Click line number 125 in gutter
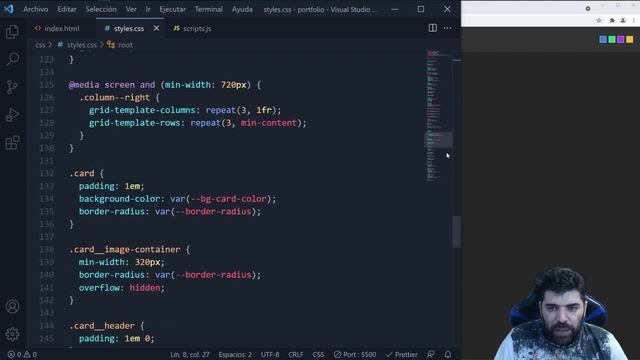640x360 pixels. click(x=47, y=84)
